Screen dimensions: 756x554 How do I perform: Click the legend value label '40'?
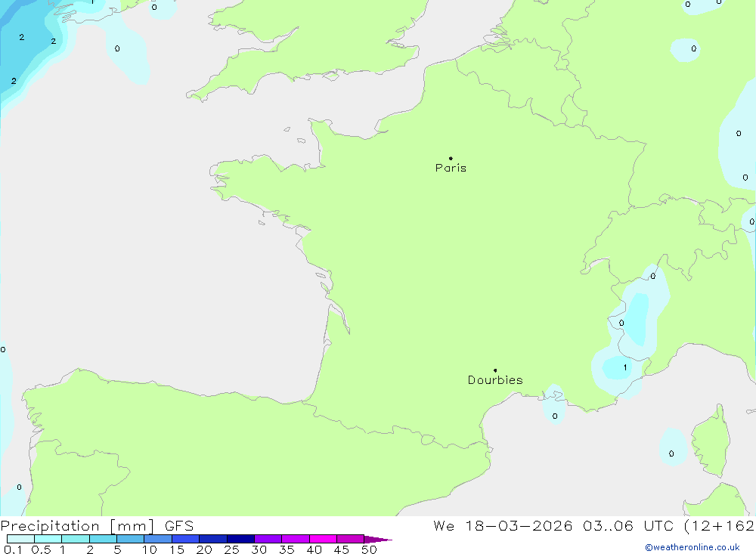coord(314,549)
